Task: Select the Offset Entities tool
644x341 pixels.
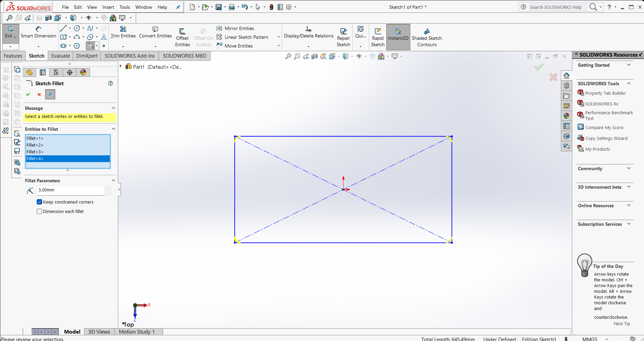Action: [x=183, y=37]
